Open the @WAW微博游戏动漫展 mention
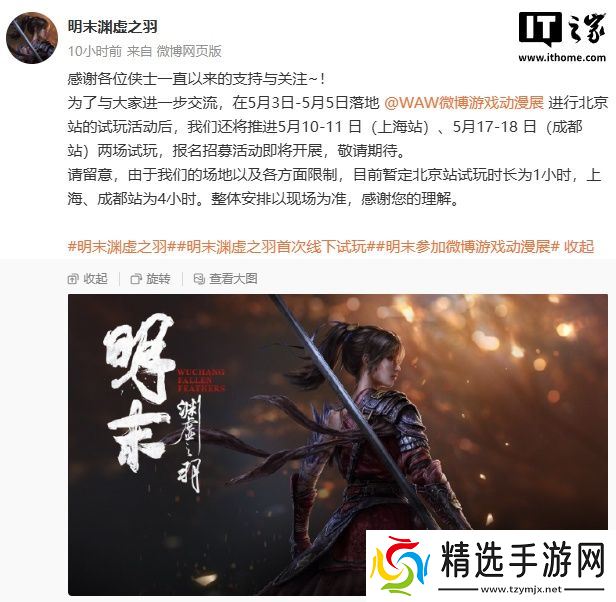The width and height of the screenshot is (616, 602). tap(464, 103)
